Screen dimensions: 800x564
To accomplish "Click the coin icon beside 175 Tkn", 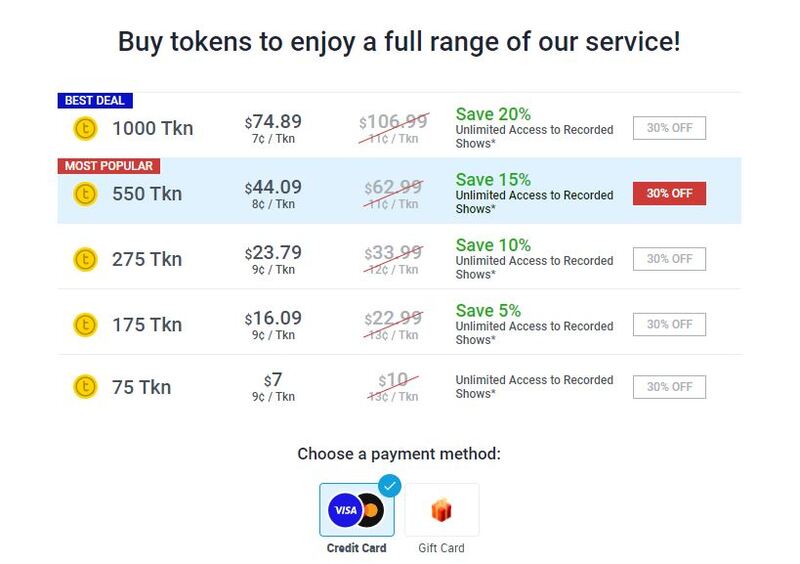I will 85,325.
